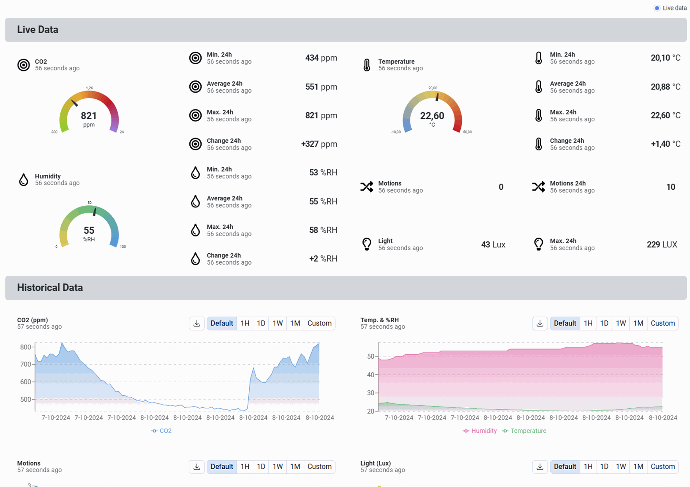The image size is (690, 487).
Task: Toggle the Humidity series in chart legend
Action: click(480, 431)
